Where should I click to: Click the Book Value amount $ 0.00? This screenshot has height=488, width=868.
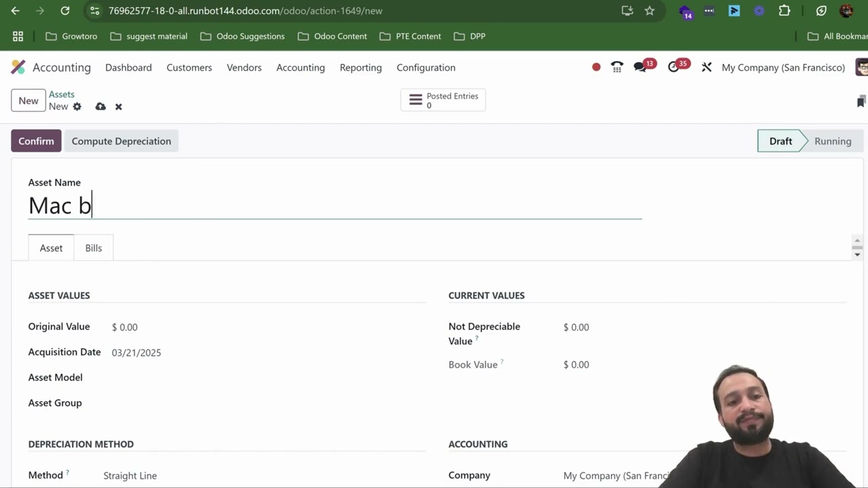coord(576,365)
